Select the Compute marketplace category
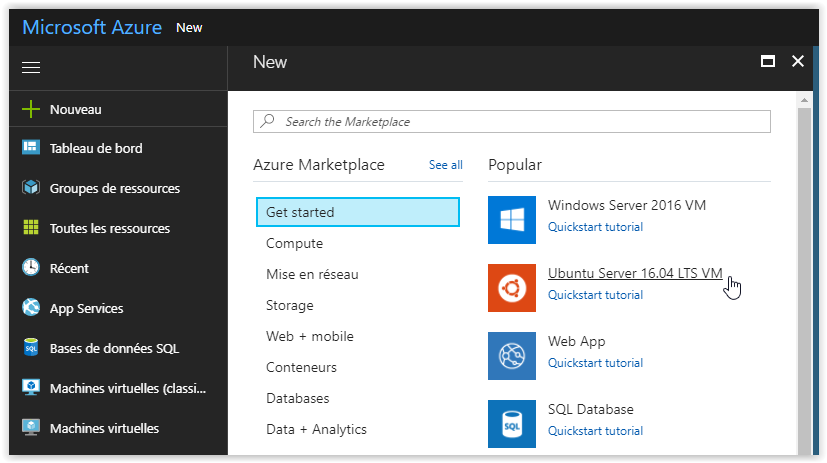 [x=294, y=243]
